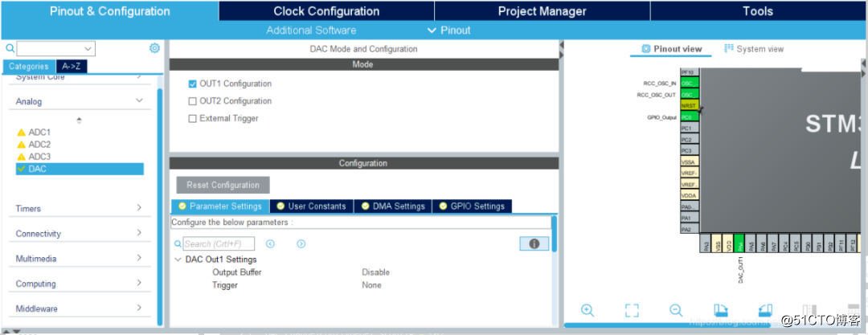
Task: Collapse the Analog category
Action: point(140,100)
